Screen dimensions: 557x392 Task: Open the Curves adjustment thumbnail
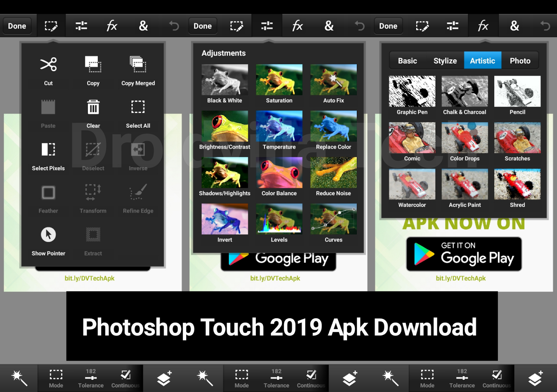click(334, 219)
